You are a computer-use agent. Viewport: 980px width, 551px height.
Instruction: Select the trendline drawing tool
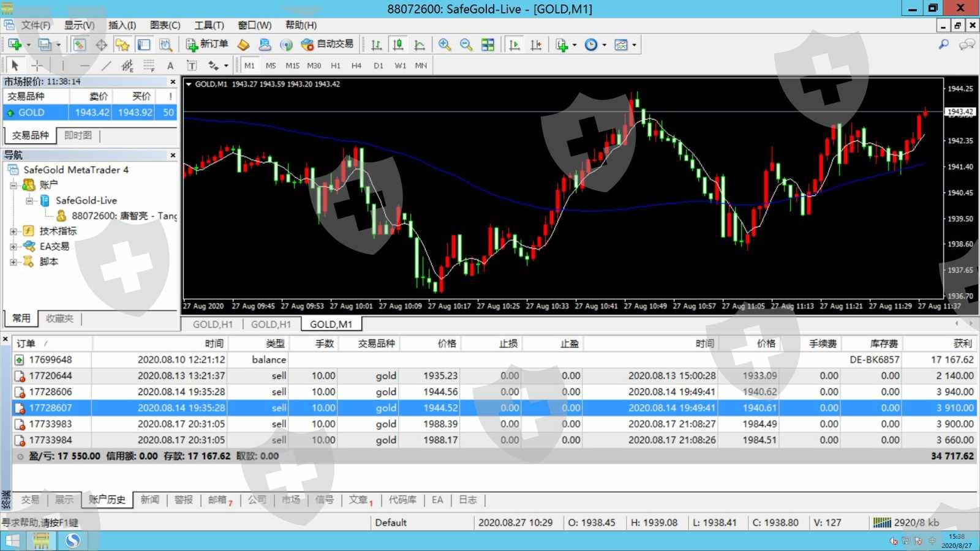click(x=106, y=66)
